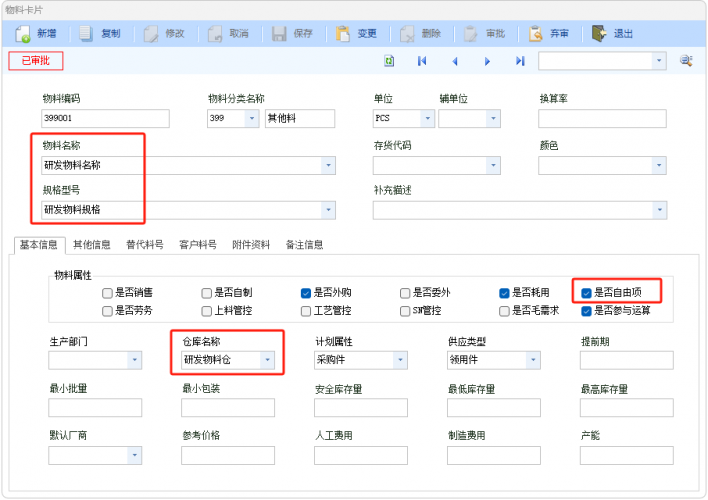Switch to the 其他信息 tab
708x500 pixels.
pyautogui.click(x=92, y=244)
